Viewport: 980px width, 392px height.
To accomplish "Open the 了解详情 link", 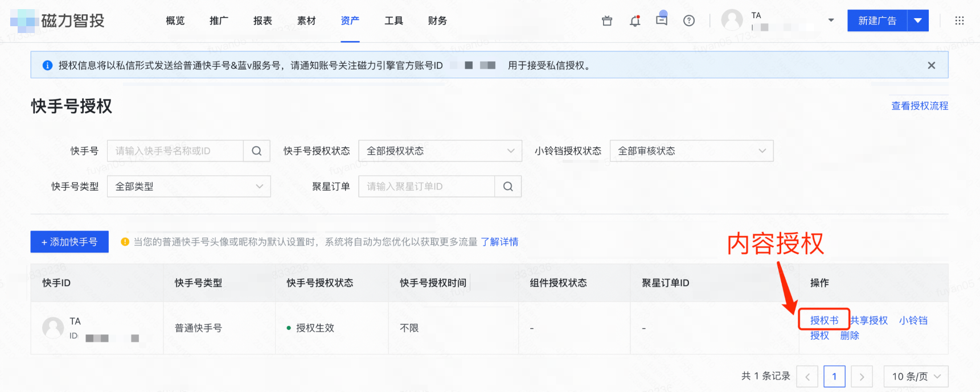I will coord(499,242).
